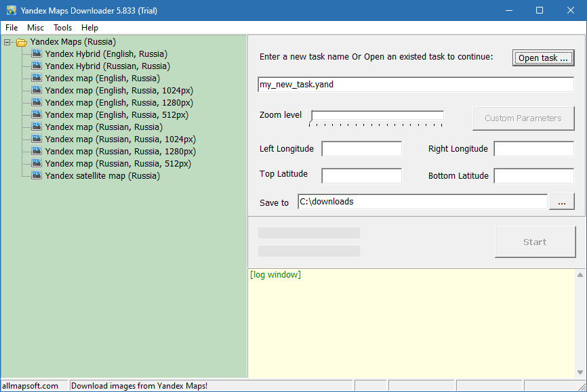Image resolution: width=587 pixels, height=392 pixels.
Task: Select Yandex Hybrid (English, Russia) tree item
Action: point(106,54)
